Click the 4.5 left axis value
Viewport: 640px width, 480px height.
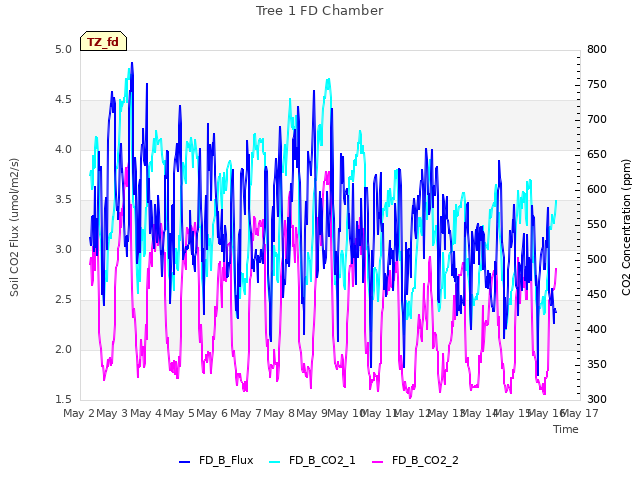point(63,100)
